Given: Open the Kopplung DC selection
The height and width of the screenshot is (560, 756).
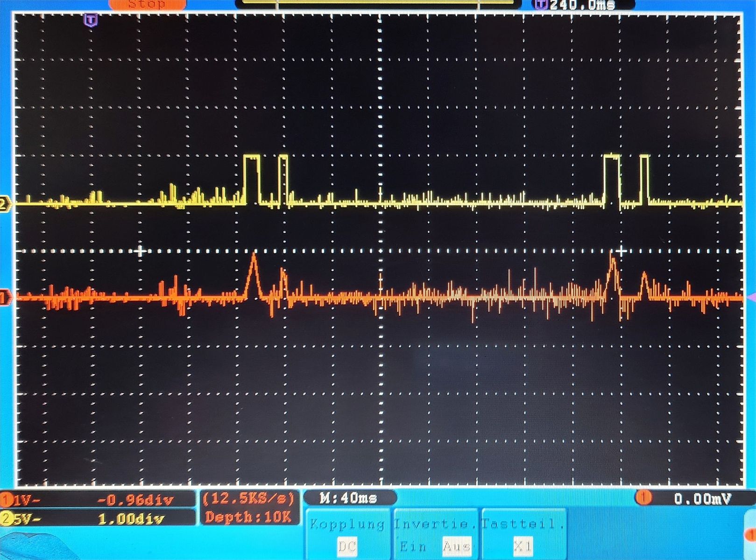Looking at the screenshot, I should pyautogui.click(x=346, y=546).
